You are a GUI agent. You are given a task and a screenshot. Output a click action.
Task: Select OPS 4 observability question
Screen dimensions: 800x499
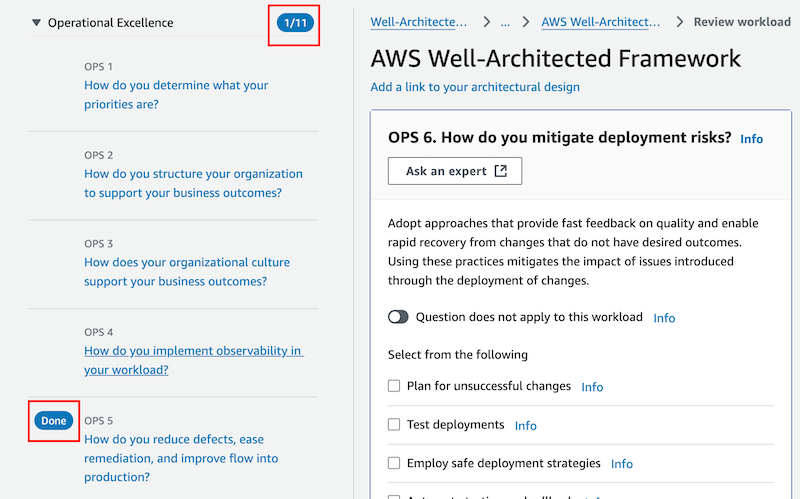193,360
